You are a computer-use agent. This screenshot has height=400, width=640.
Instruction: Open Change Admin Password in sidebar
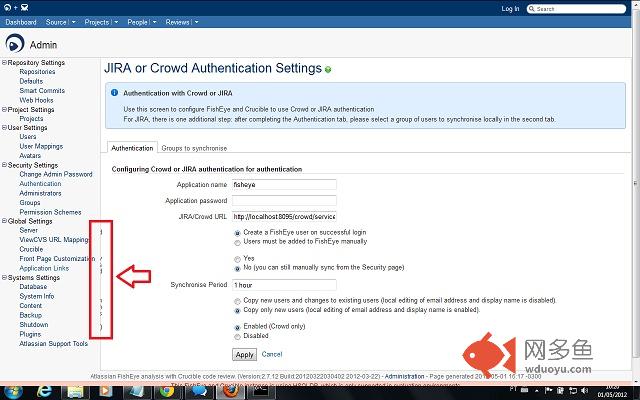point(56,174)
